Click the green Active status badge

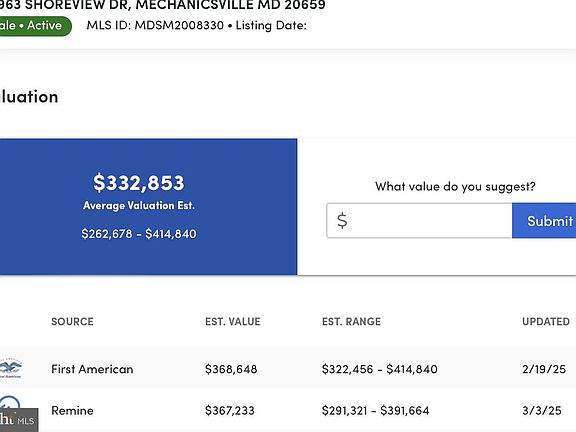(35, 26)
